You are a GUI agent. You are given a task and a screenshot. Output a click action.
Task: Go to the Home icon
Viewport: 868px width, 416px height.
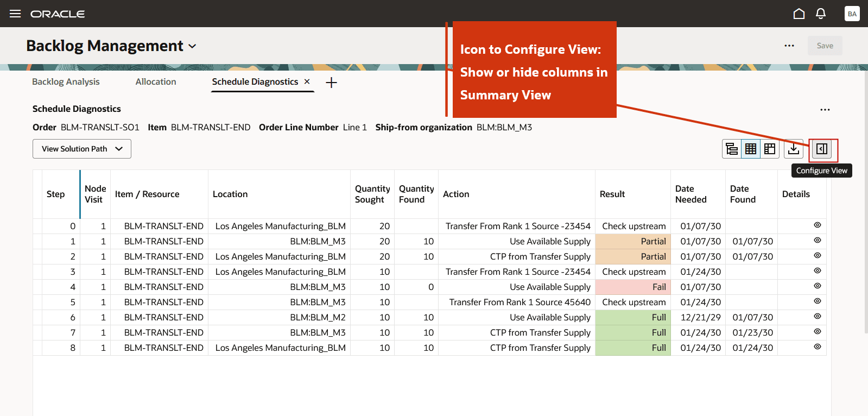pyautogui.click(x=799, y=14)
